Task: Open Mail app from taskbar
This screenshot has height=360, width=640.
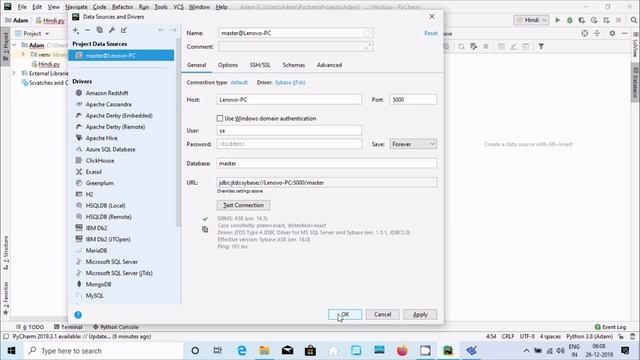Action: pyautogui.click(x=287, y=350)
